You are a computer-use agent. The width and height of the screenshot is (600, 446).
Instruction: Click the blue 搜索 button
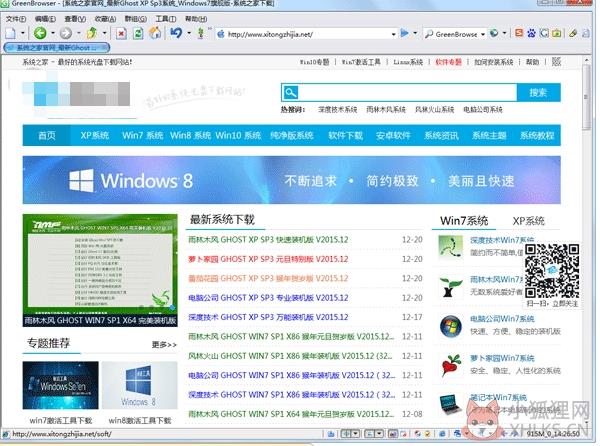coord(538,93)
